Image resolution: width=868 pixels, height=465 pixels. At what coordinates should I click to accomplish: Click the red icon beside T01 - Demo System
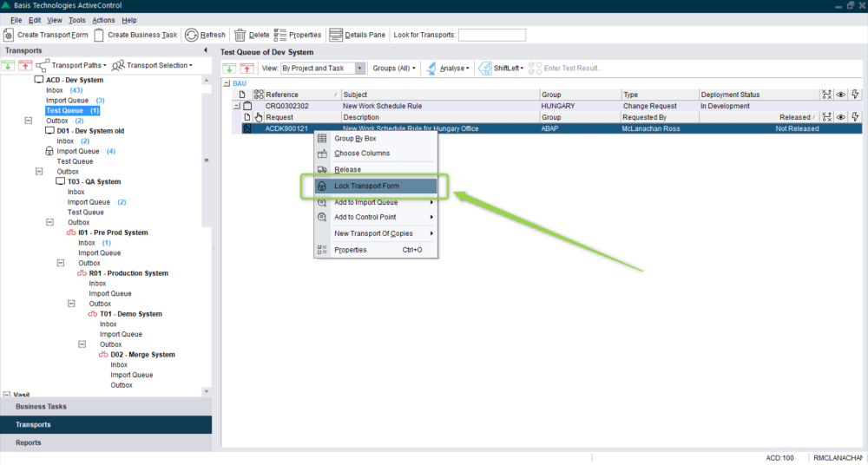[x=93, y=314]
